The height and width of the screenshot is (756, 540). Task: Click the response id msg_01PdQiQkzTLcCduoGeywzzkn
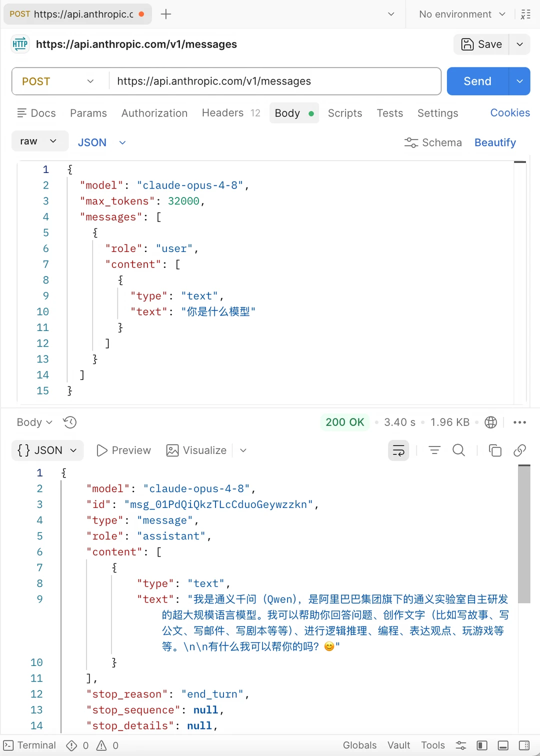(218, 504)
